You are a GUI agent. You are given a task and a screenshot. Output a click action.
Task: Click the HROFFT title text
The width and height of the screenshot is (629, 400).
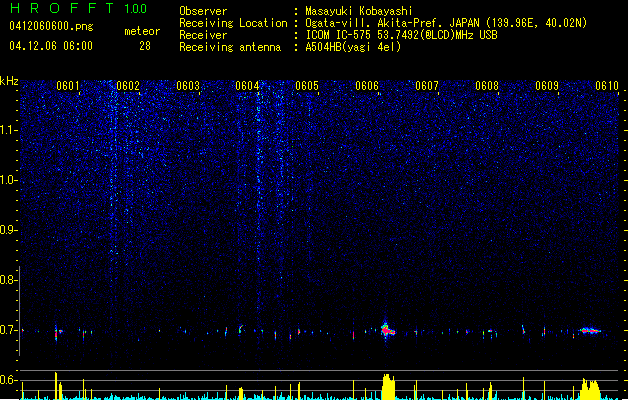(x=62, y=8)
